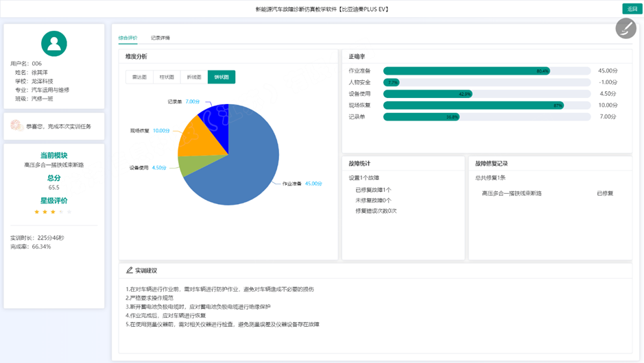Click the 维度分析 panel heading

click(x=136, y=56)
